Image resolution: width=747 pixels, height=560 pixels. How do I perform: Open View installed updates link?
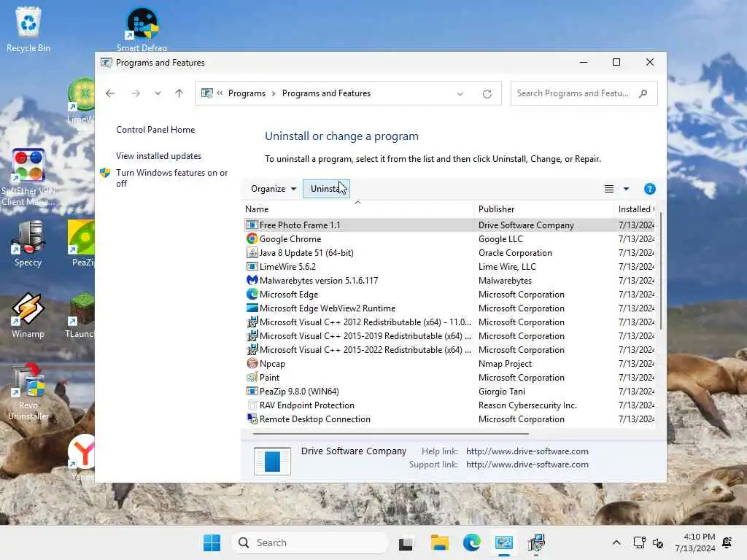[158, 156]
